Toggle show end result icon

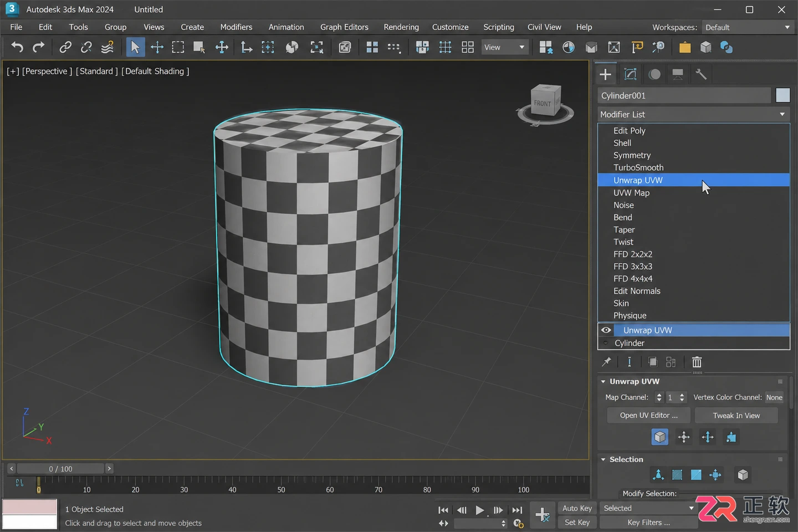coord(630,362)
